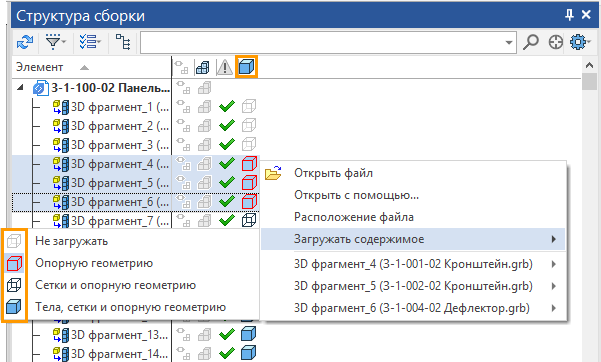Click the cubes stack column header icon
Viewport: 601px width, 362px height.
coord(203,67)
